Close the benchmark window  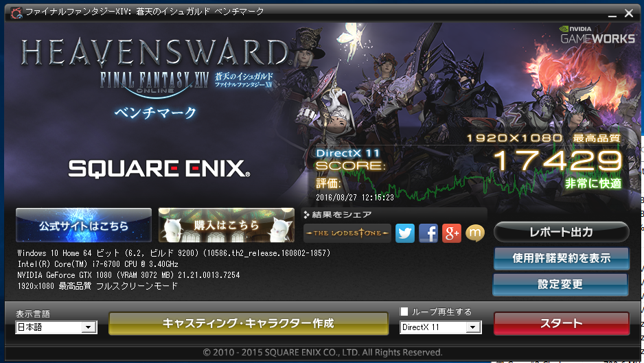629,13
